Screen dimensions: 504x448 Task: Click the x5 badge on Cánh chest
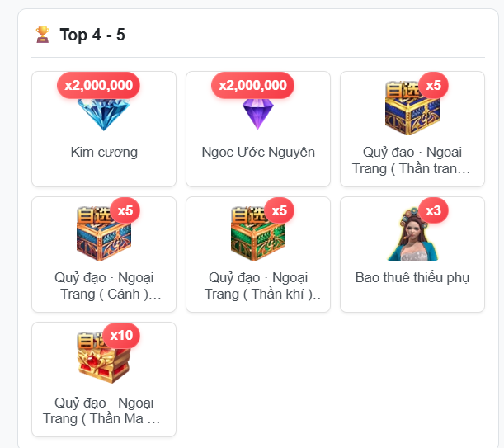click(x=125, y=210)
